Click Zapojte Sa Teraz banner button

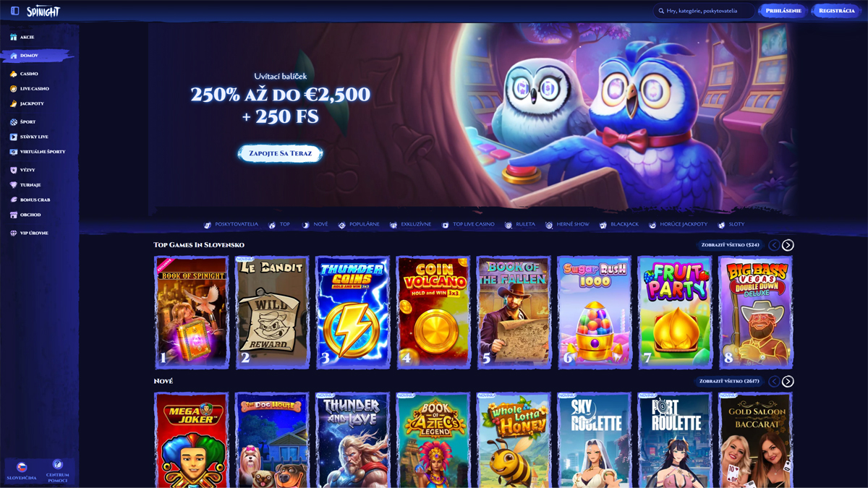click(280, 154)
